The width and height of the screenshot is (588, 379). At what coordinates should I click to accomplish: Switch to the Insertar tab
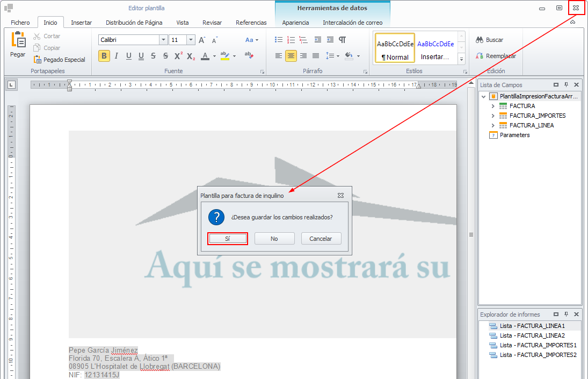coord(81,23)
